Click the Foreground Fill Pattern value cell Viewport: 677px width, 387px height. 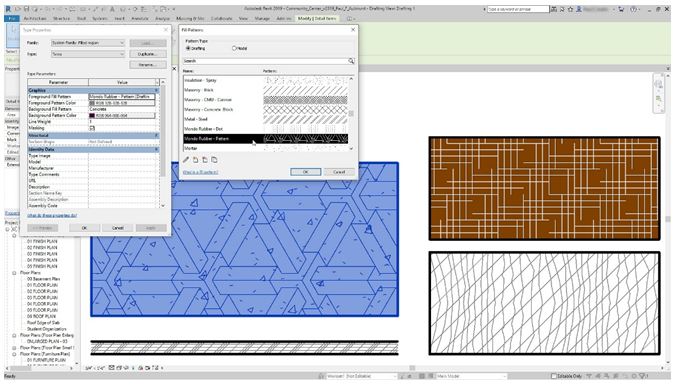coord(122,97)
